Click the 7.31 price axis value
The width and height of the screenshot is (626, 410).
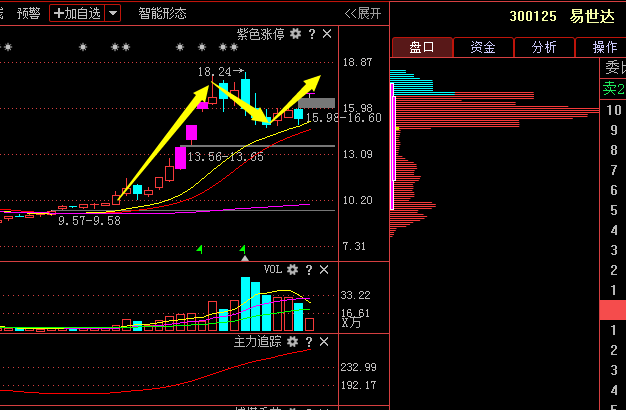pos(354,246)
